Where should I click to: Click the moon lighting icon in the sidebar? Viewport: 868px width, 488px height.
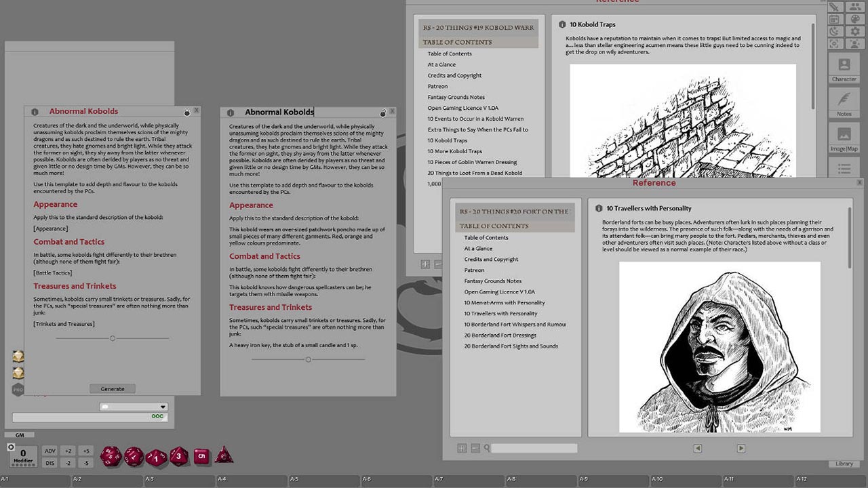click(x=835, y=31)
